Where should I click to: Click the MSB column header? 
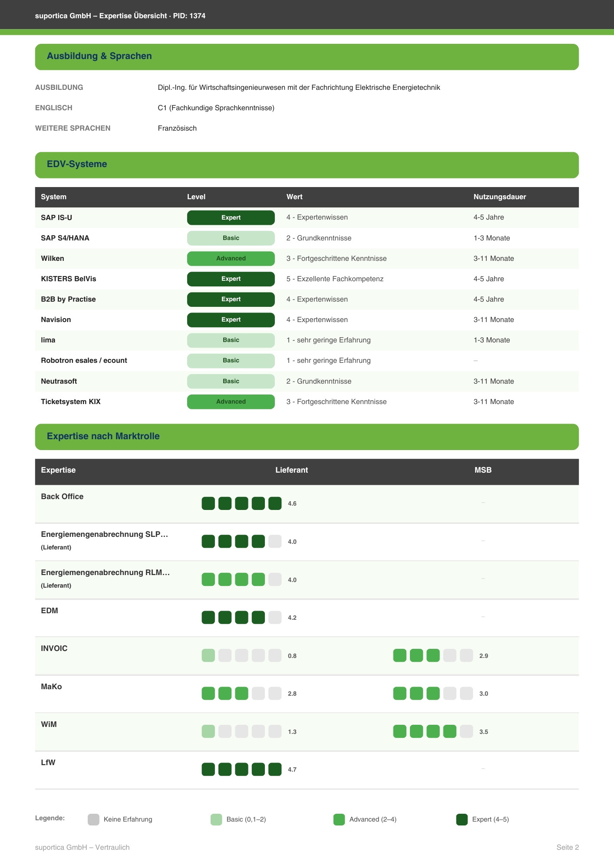pyautogui.click(x=483, y=470)
